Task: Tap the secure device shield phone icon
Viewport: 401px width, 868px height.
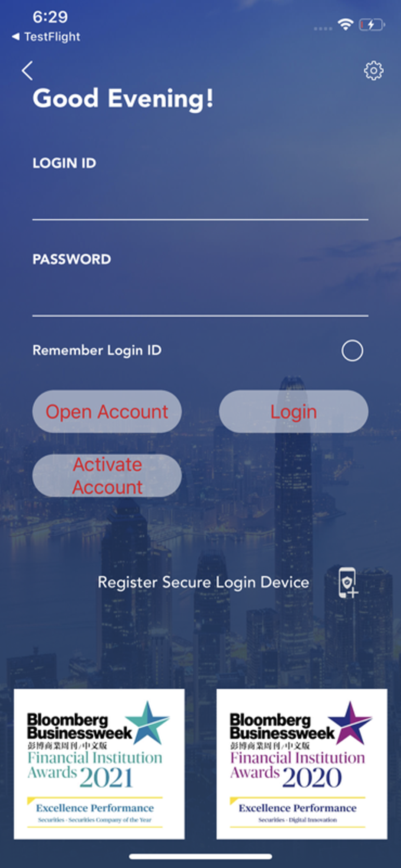Action: [x=348, y=582]
